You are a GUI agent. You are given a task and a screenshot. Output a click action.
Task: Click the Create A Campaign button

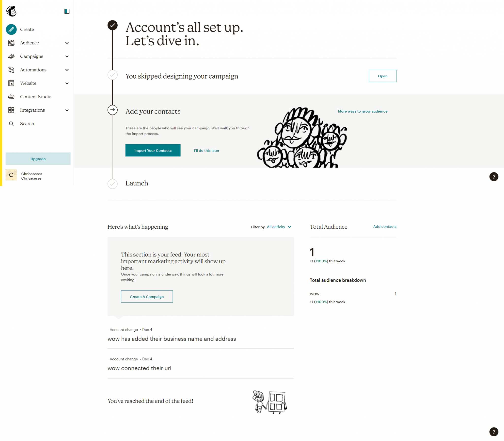click(x=147, y=296)
